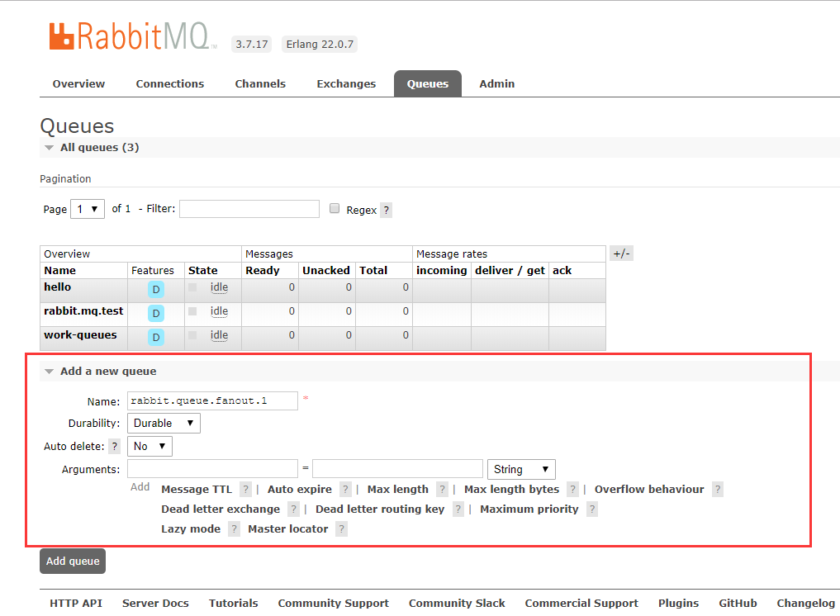Open the Regex help icon
This screenshot has height=616, width=840.
385,210
